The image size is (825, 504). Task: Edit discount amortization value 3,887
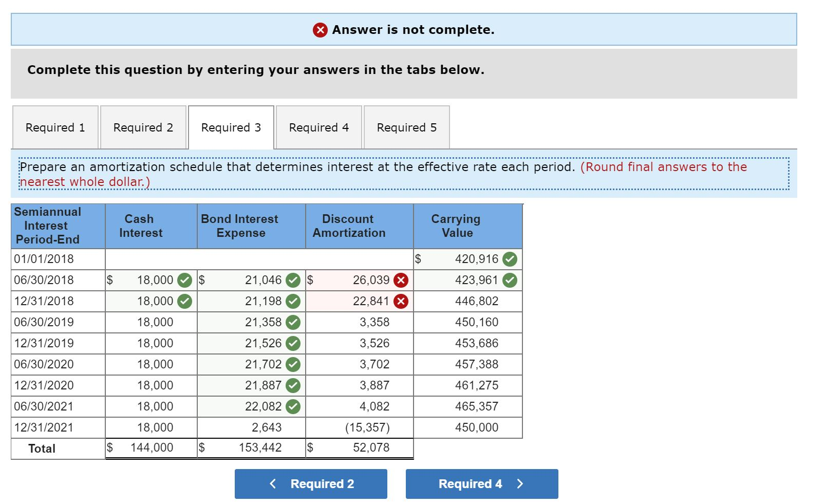click(360, 385)
